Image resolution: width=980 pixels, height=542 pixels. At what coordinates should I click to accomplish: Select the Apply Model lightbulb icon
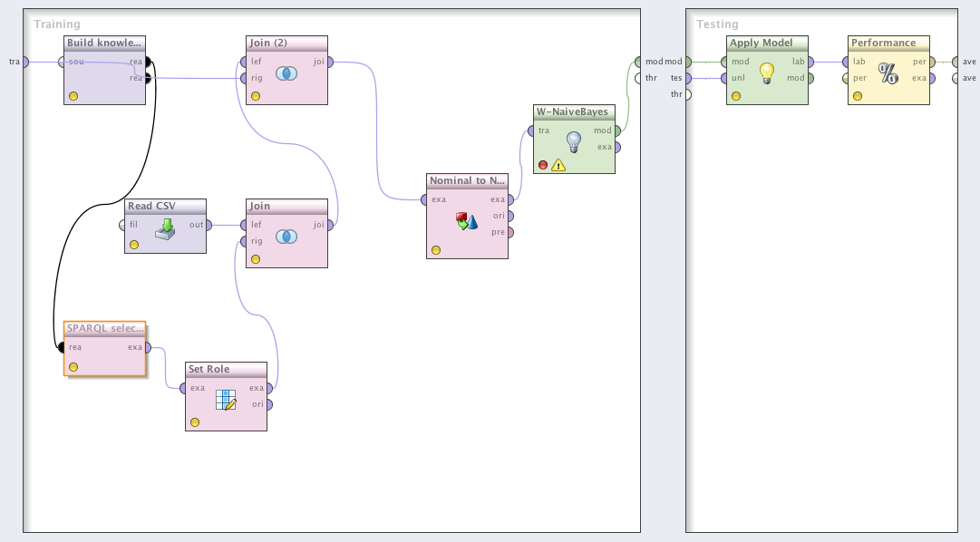(767, 73)
